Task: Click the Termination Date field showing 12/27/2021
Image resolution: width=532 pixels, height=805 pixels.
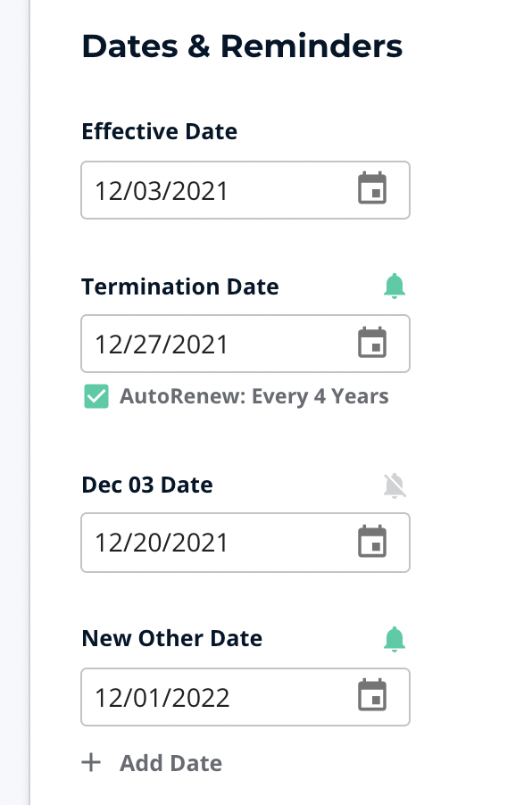Action: point(245,344)
